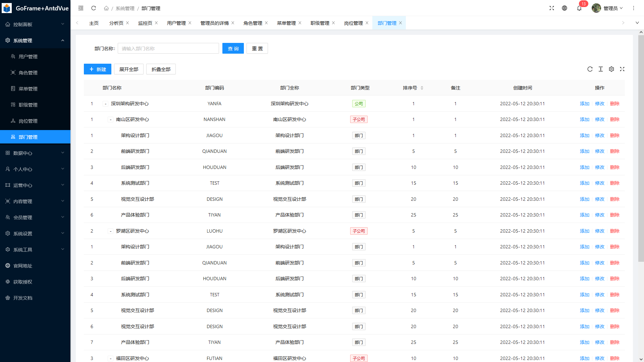
Task: Click the sidebar collapse menu icon
Action: 81,8
